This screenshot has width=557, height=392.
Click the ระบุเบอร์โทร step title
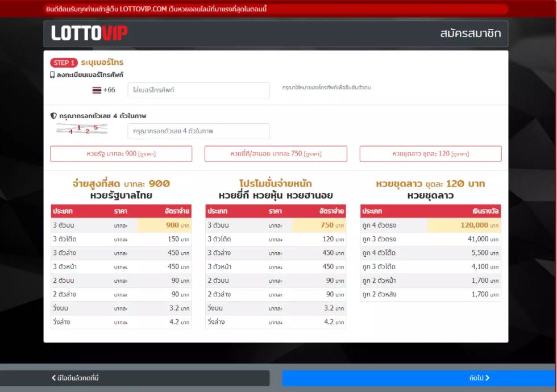(102, 62)
